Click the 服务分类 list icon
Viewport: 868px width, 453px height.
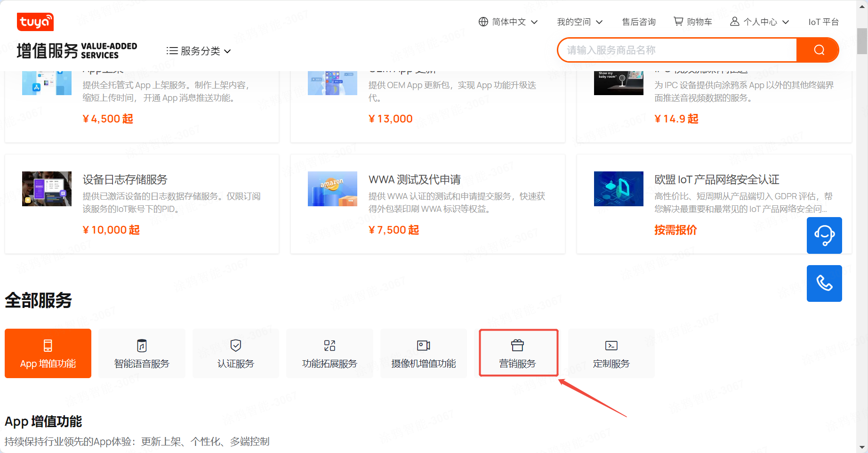tap(172, 50)
